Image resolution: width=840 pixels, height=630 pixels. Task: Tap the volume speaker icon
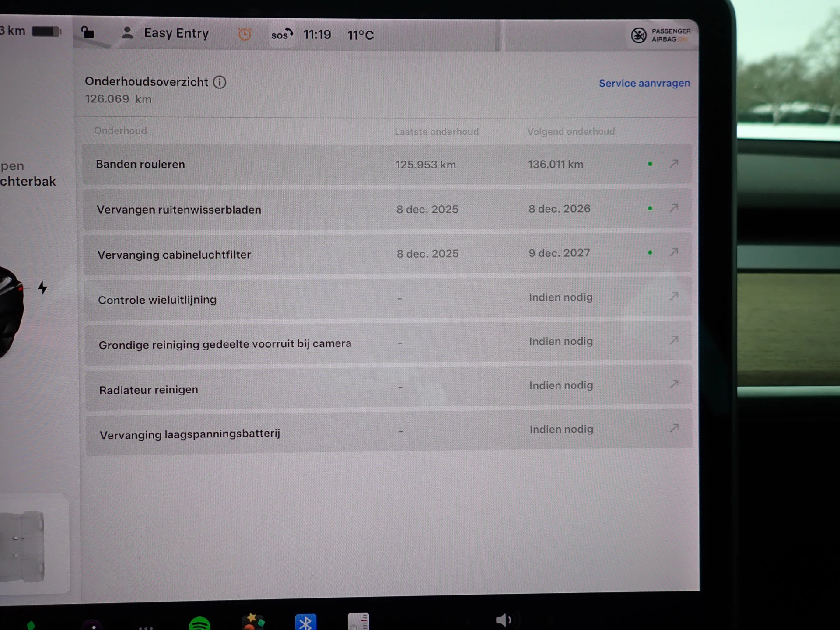pyautogui.click(x=503, y=620)
